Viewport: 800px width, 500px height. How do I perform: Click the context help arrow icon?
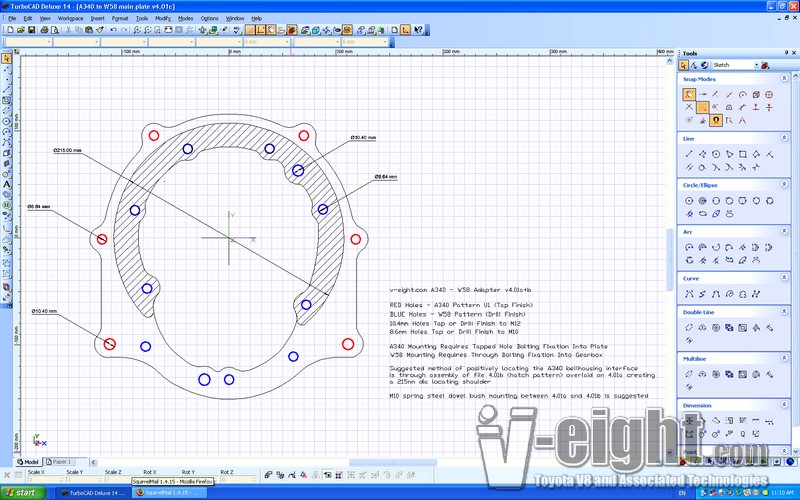418,30
